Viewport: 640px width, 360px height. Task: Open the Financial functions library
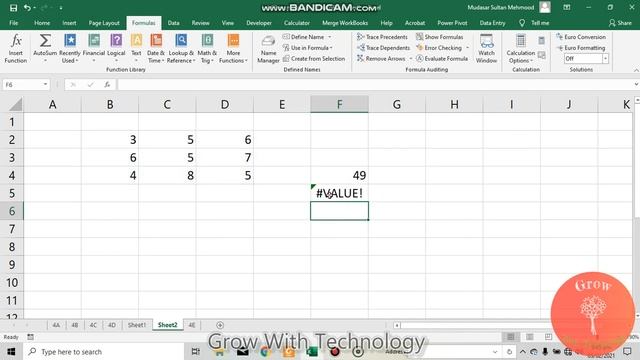pyautogui.click(x=94, y=48)
